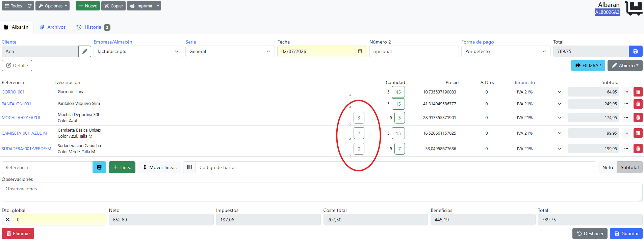Delete the SUDADERA-001-VERDE-M line
Viewport: 644px width, 245px height.
tap(638, 149)
